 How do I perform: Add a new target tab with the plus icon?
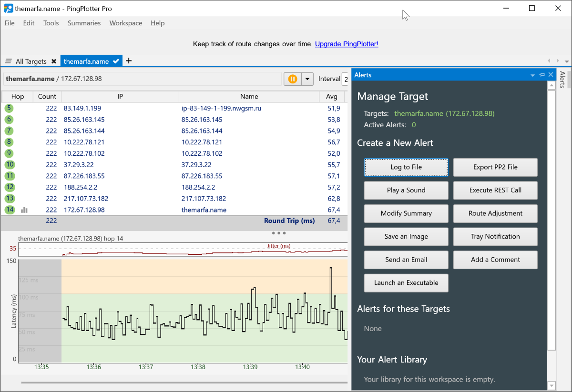pyautogui.click(x=128, y=61)
